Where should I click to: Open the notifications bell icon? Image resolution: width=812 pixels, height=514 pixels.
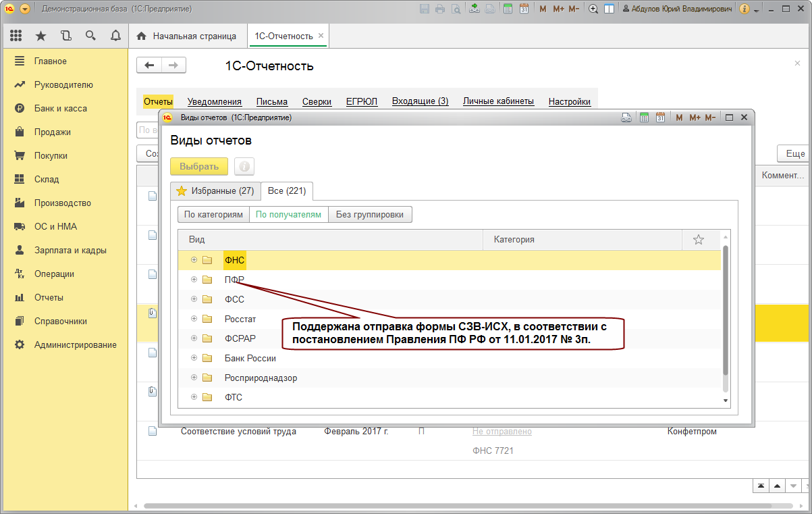[x=115, y=36]
